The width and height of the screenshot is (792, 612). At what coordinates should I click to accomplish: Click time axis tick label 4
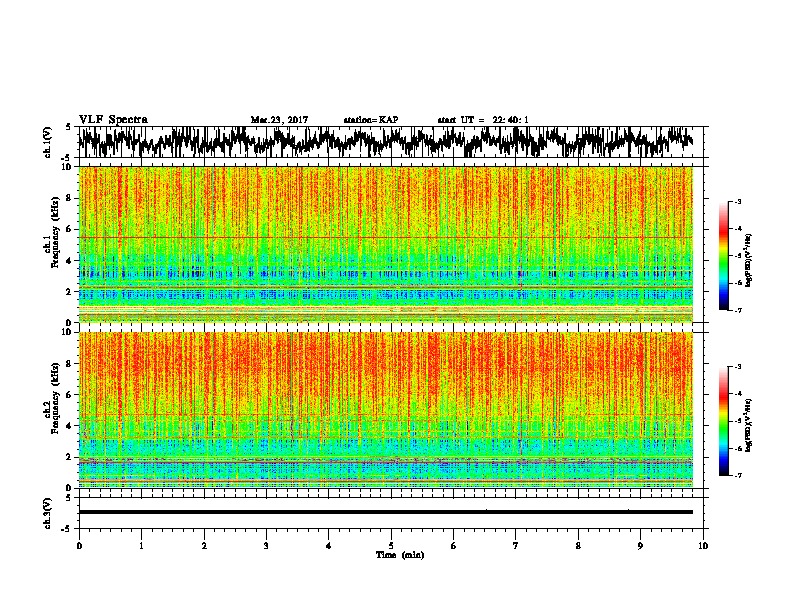(329, 546)
